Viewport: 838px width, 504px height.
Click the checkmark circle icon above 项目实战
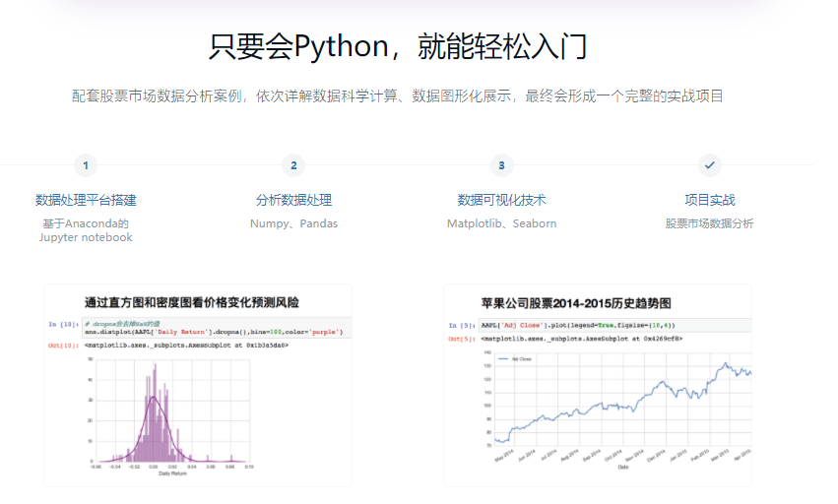pos(709,165)
